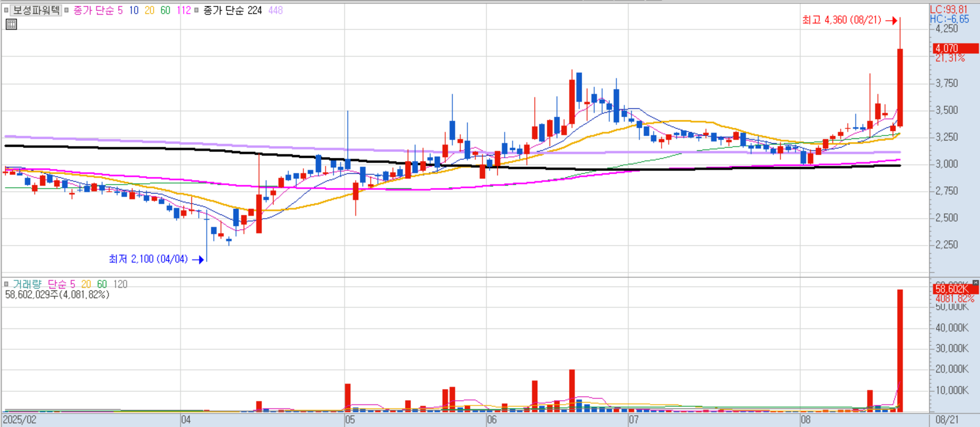Select the black 224 moving average label
This screenshot has height=427, width=980.
click(x=255, y=10)
